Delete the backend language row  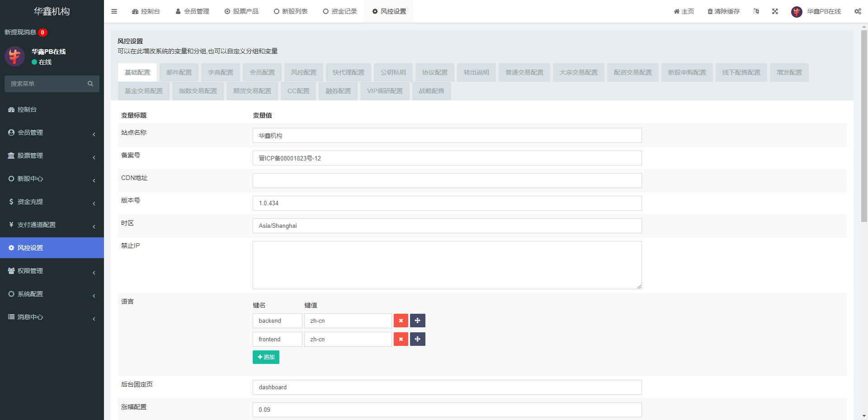401,321
